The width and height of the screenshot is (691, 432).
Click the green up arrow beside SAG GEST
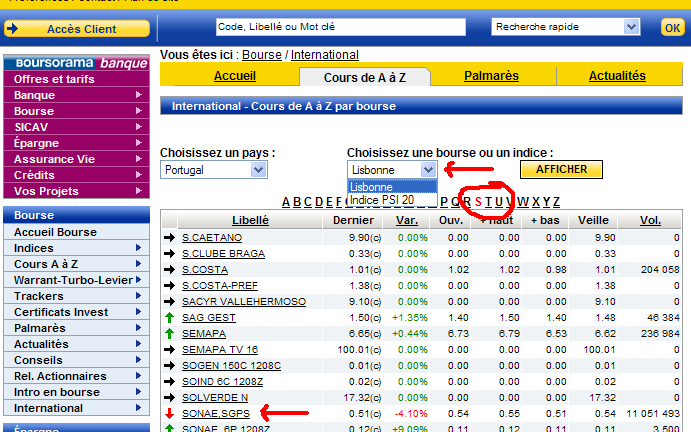[169, 317]
